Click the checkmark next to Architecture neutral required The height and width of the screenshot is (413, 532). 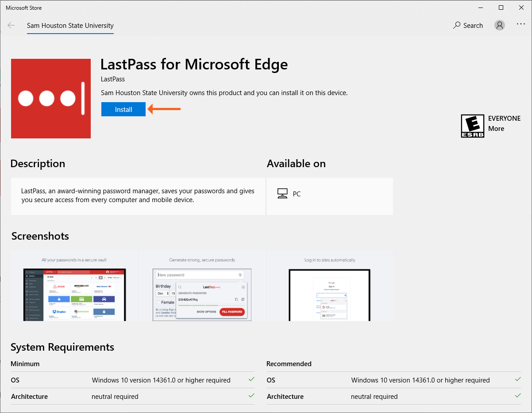pyautogui.click(x=251, y=395)
